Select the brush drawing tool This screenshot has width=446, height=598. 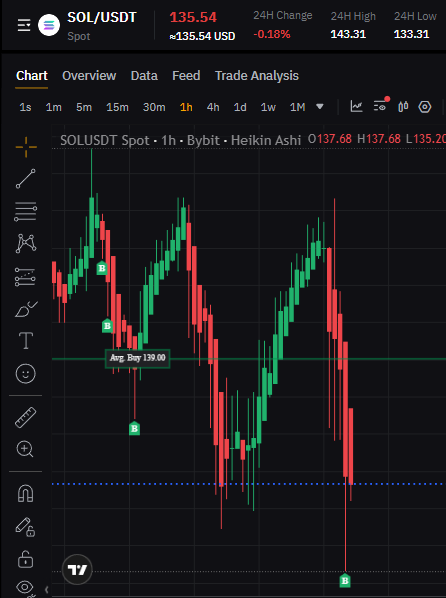[26, 309]
